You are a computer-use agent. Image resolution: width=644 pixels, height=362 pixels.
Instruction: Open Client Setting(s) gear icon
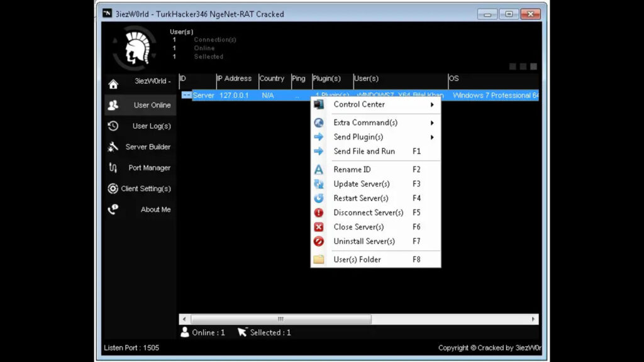pos(113,189)
